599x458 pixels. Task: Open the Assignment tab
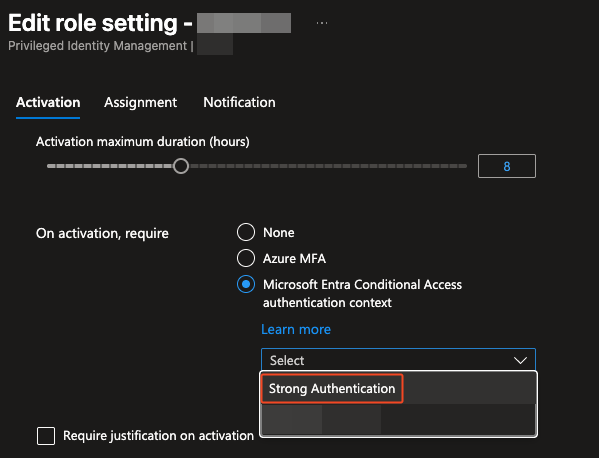pyautogui.click(x=140, y=102)
